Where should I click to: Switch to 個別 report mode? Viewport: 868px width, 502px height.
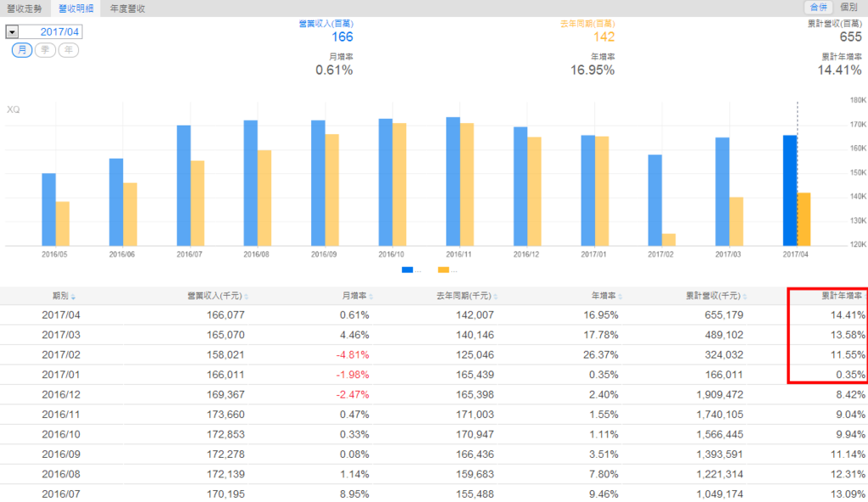click(x=849, y=7)
